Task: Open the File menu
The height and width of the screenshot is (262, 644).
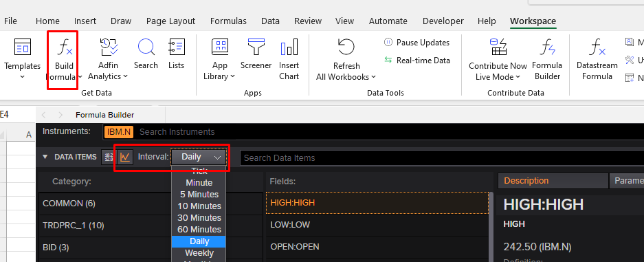Action: point(10,21)
